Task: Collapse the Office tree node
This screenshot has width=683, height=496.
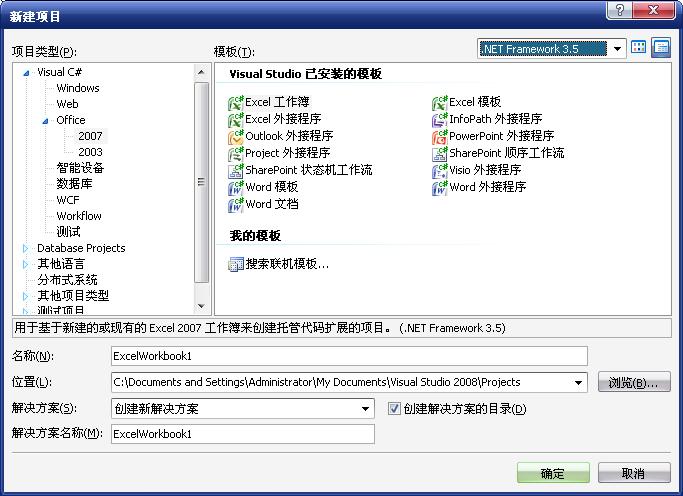Action: pyautogui.click(x=45, y=121)
